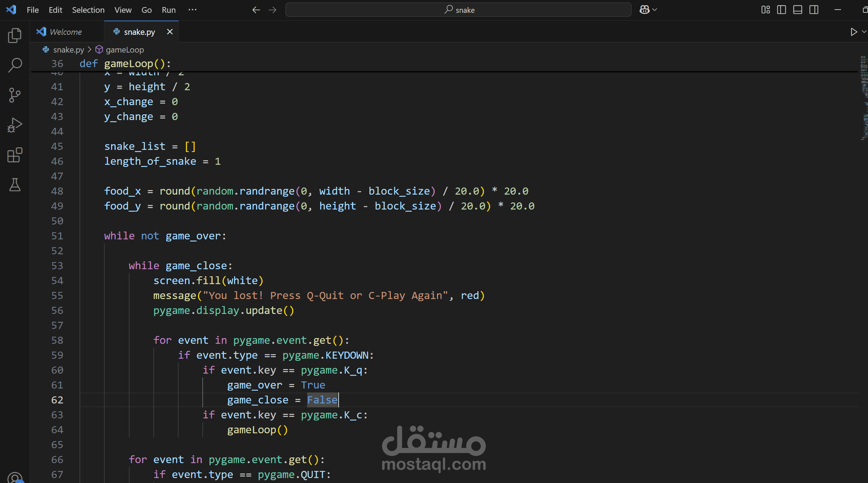The width and height of the screenshot is (868, 483).
Task: Toggle the bottom panel layout button
Action: pos(798,10)
